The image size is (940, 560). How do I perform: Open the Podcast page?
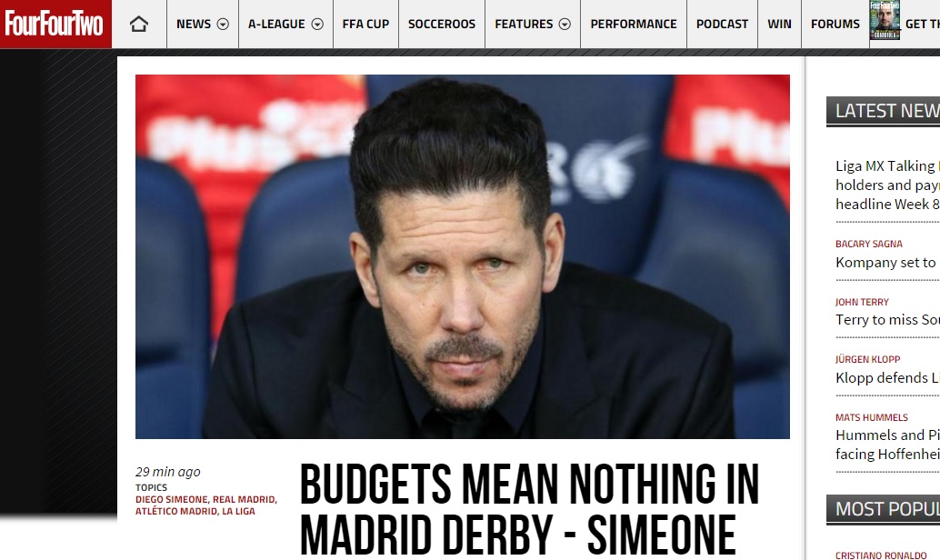point(723,24)
